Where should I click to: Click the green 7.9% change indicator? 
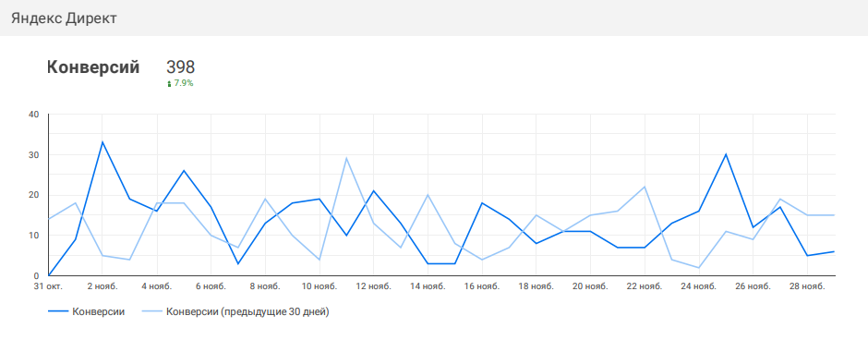point(180,84)
